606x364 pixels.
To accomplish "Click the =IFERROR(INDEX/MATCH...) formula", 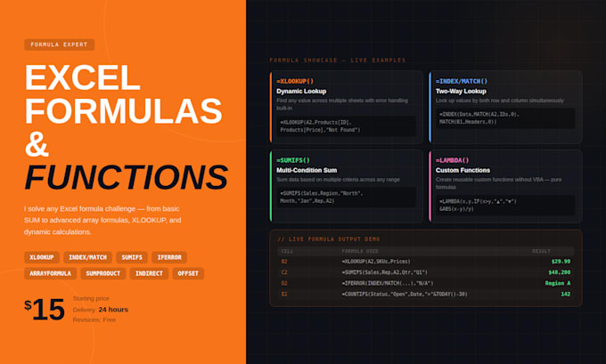I will click(x=388, y=283).
